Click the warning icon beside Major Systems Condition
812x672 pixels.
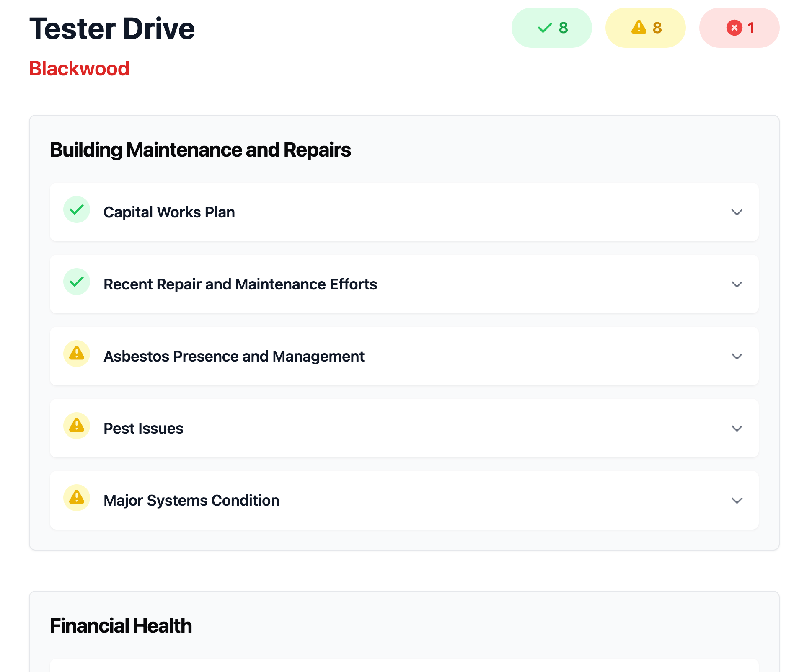pos(77,498)
